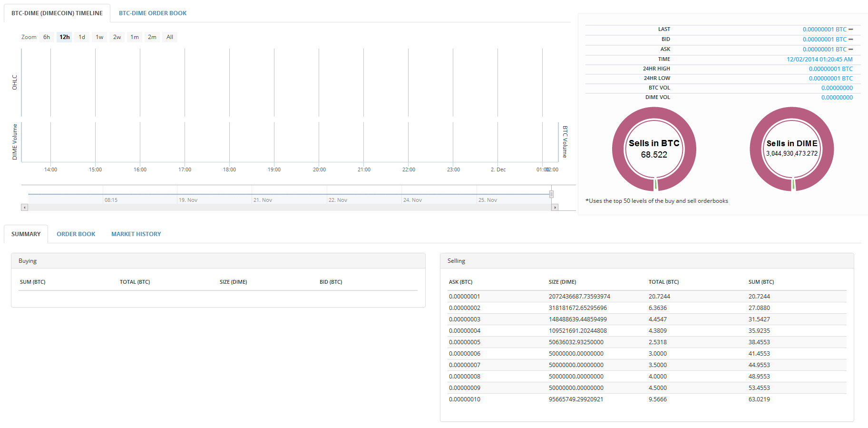The height and width of the screenshot is (428, 868).
Task: Set chart zoom to 1d
Action: pyautogui.click(x=82, y=37)
